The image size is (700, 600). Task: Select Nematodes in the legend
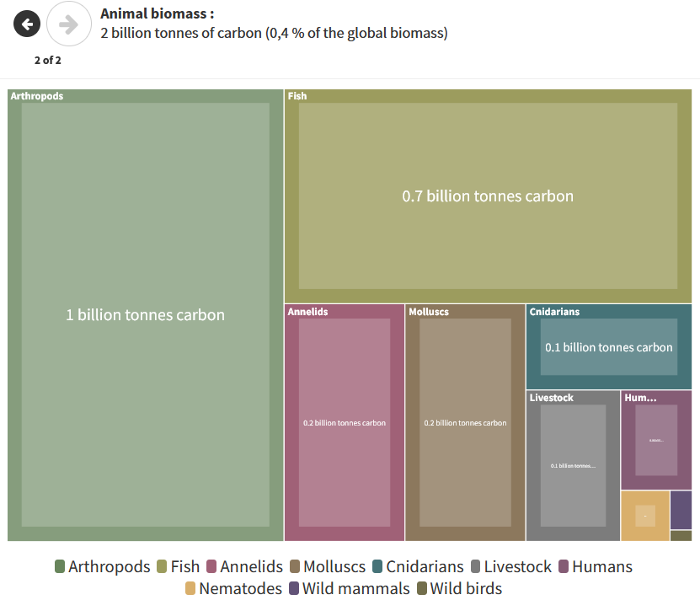pyautogui.click(x=238, y=588)
